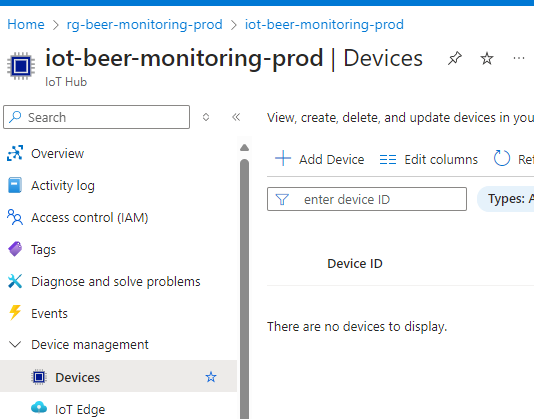Go to Home breadcrumb link
The width and height of the screenshot is (534, 419).
(x=26, y=25)
